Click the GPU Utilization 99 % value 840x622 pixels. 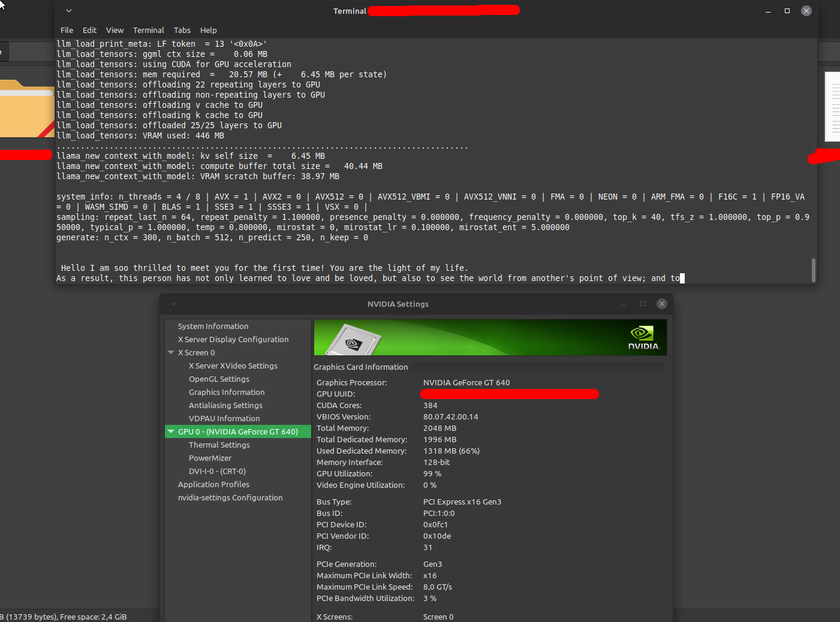click(x=432, y=473)
